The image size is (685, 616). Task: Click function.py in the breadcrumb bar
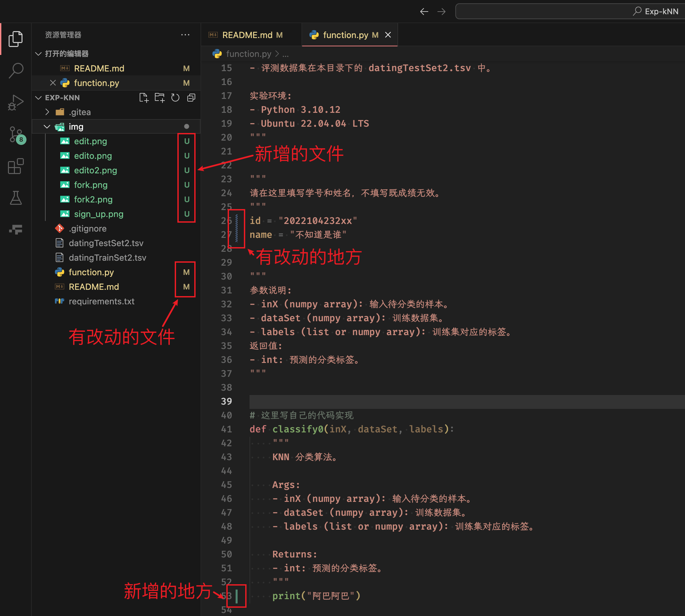click(249, 54)
